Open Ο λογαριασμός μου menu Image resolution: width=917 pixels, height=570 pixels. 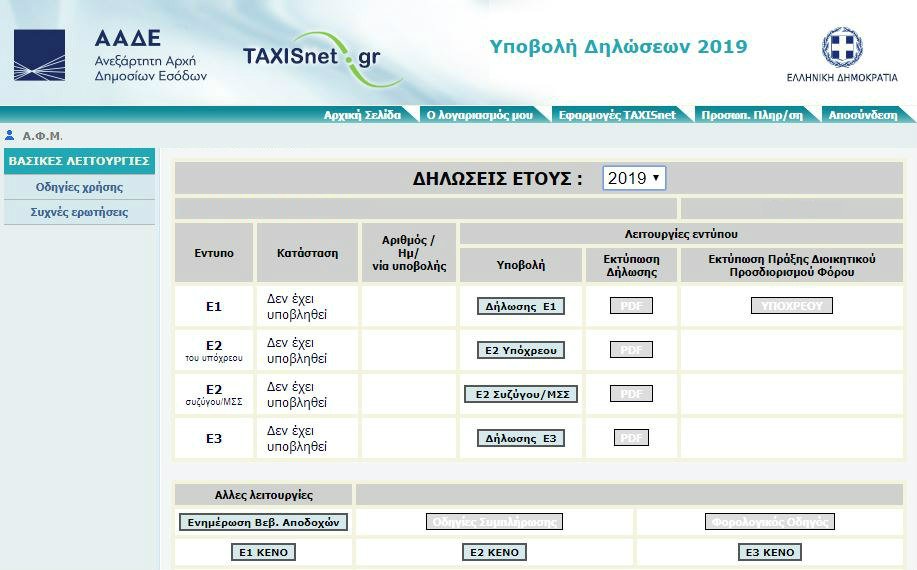click(480, 115)
